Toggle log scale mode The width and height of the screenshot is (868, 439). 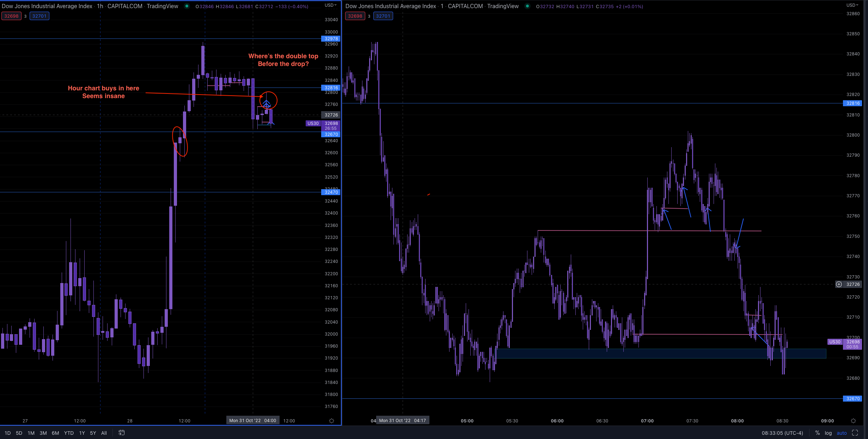[828, 433]
